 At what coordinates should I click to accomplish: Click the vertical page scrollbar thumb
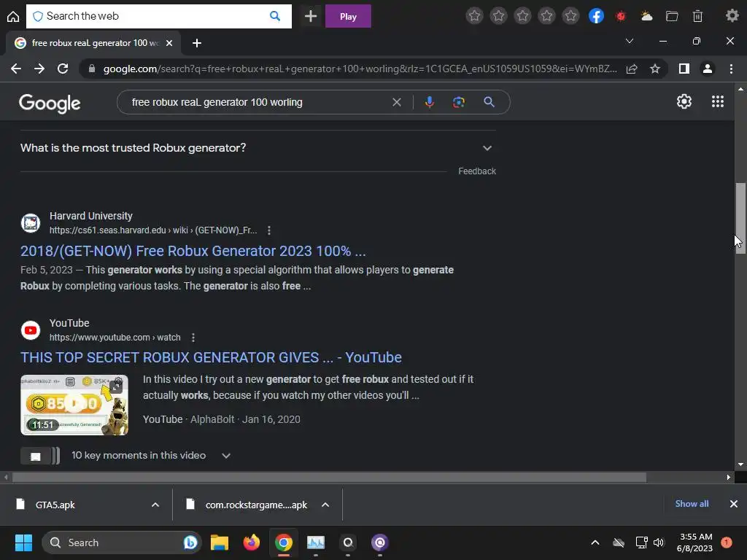tap(740, 218)
